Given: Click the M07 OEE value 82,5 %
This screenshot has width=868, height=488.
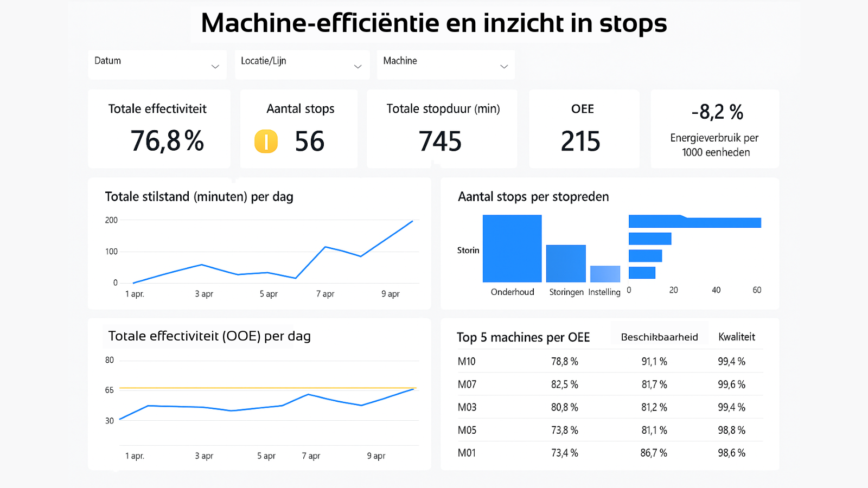Looking at the screenshot, I should tap(565, 384).
